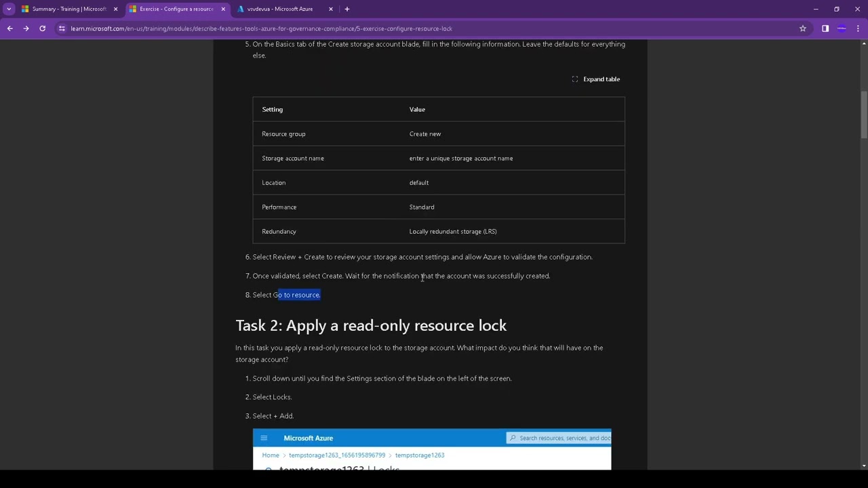
Task: Go back to the previous page
Action: tap(9, 28)
